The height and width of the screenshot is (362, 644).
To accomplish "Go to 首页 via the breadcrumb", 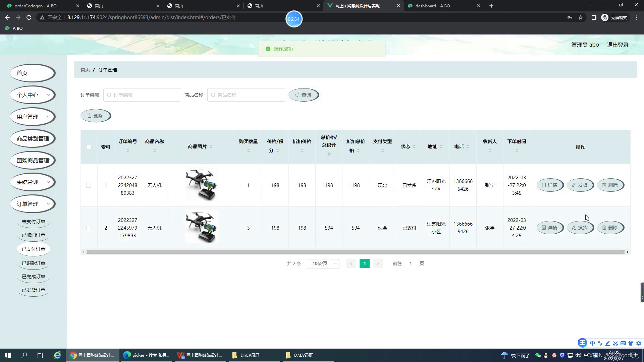I will tap(85, 70).
